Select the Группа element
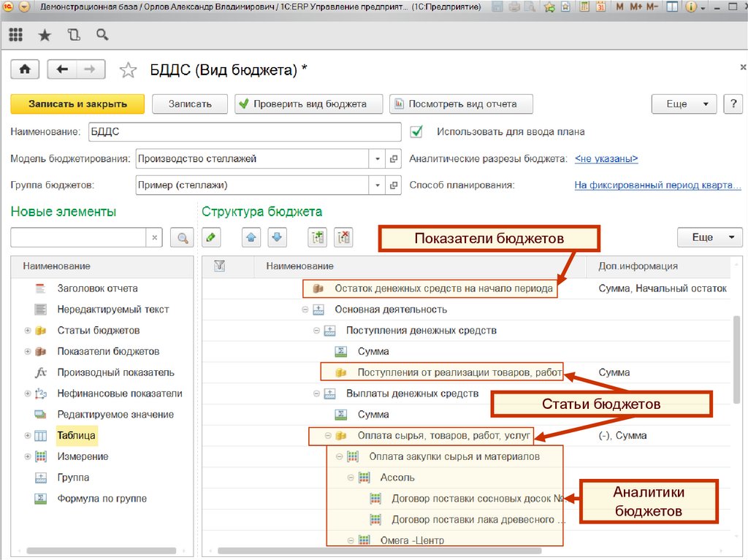748x560 pixels. (x=73, y=477)
